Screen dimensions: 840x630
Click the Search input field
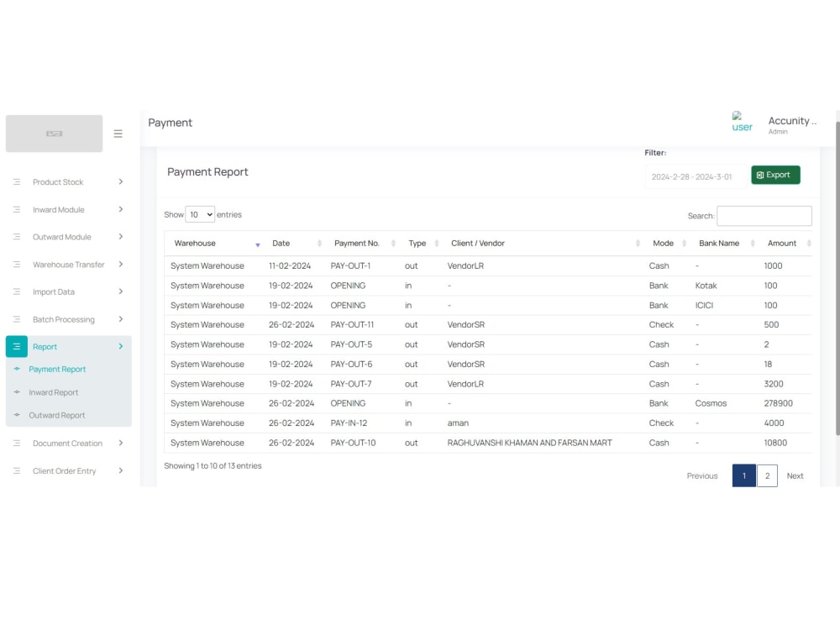point(764,216)
